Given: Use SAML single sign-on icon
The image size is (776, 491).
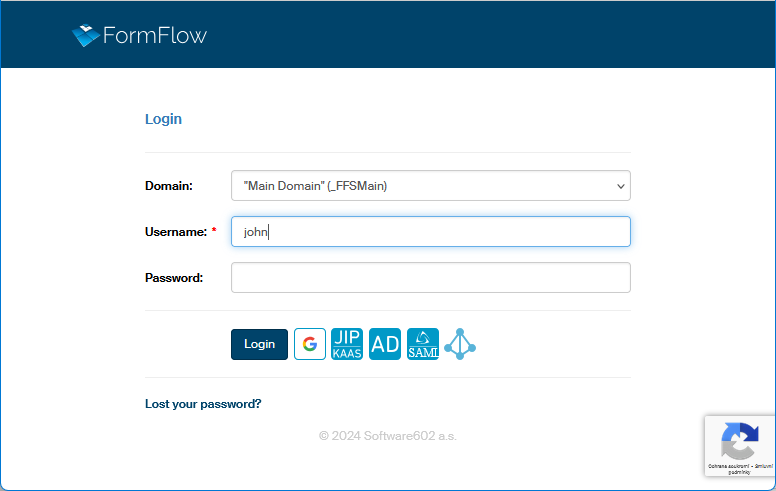Looking at the screenshot, I should pyautogui.click(x=423, y=344).
